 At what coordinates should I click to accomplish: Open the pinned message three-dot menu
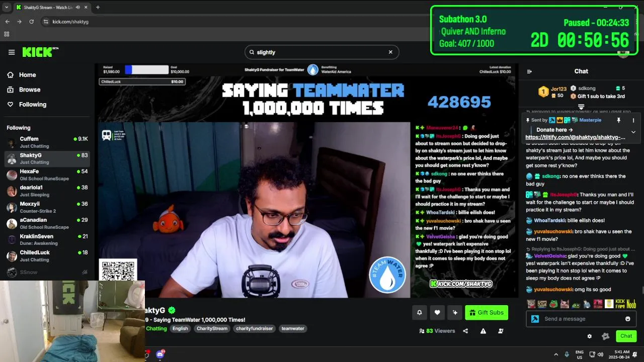633,120
